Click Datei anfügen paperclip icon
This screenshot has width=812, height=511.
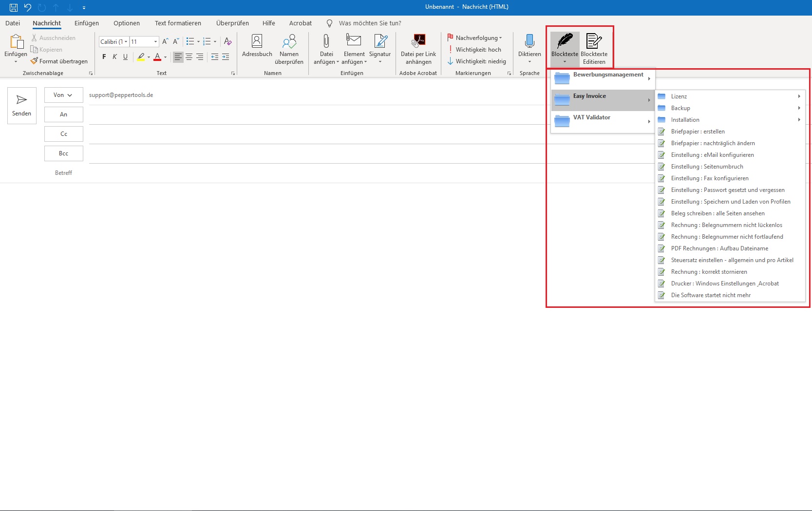[x=326, y=42]
